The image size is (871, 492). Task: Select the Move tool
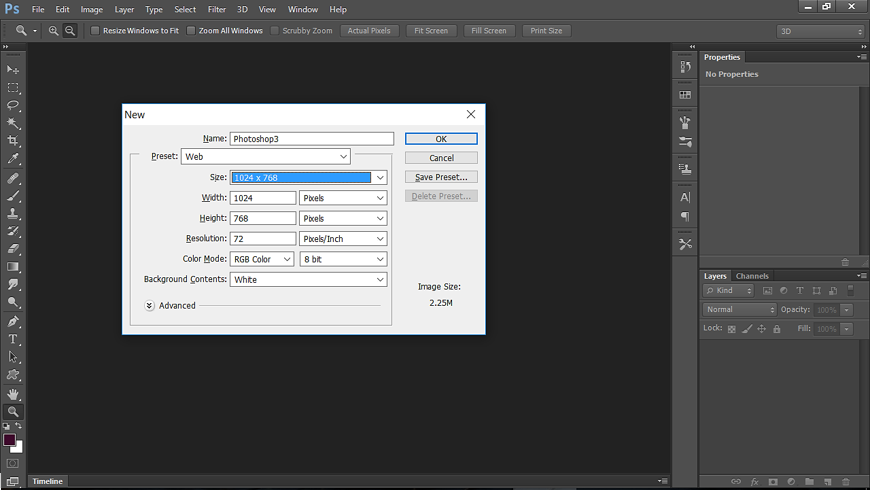point(13,69)
